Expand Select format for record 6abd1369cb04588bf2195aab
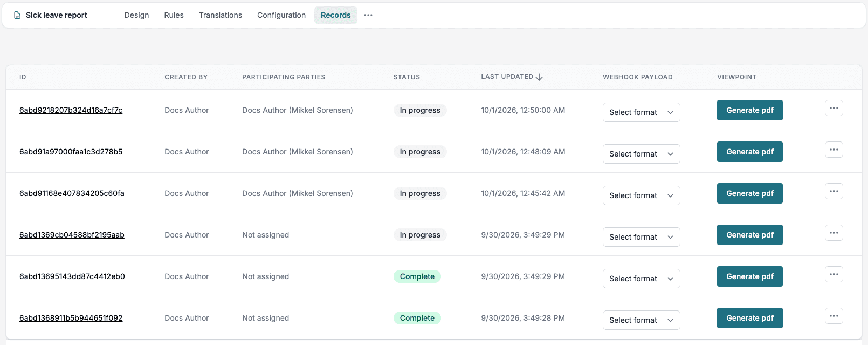Screen dimensions: 868x345 coord(642,237)
